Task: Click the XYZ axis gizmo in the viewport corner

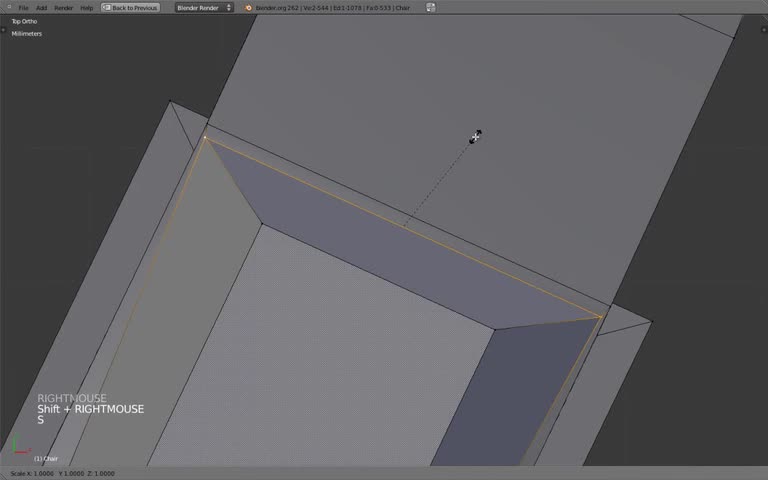Action: (20, 445)
